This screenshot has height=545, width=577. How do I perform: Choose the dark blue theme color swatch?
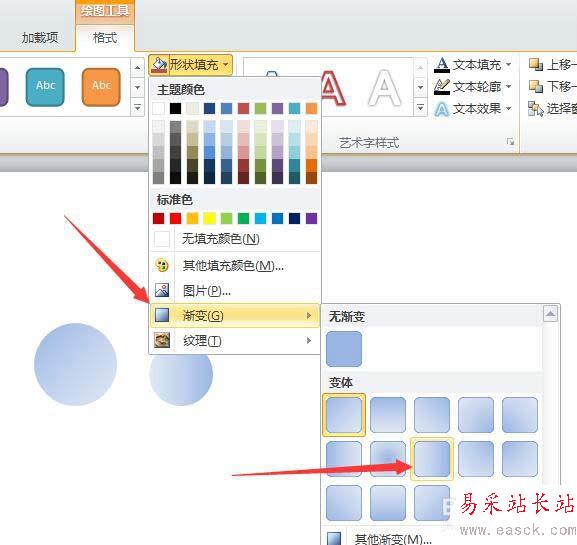pyautogui.click(x=209, y=109)
